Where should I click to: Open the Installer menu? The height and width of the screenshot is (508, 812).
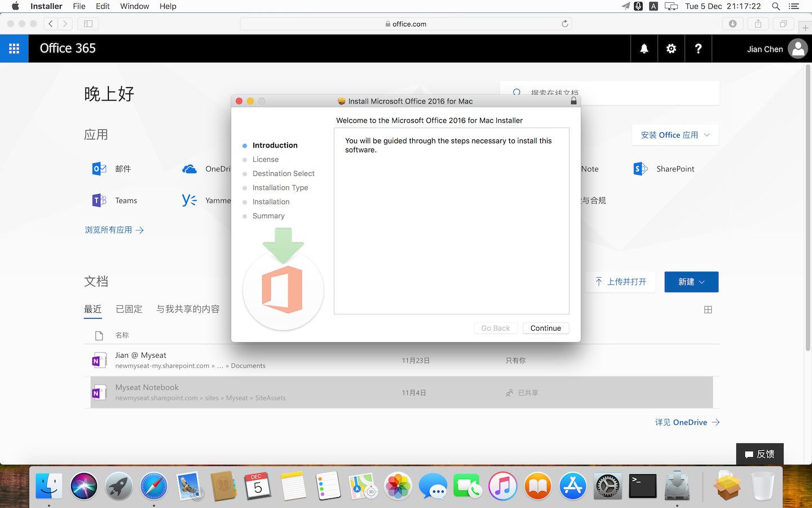coord(46,6)
